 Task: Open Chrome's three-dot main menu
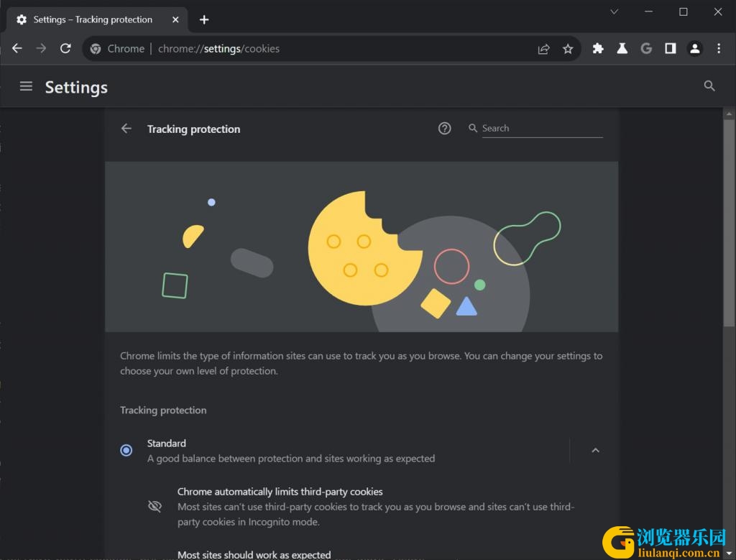[719, 48]
